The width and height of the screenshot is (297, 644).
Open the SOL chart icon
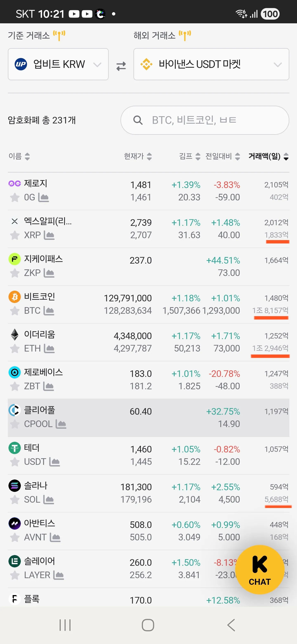pos(48,500)
